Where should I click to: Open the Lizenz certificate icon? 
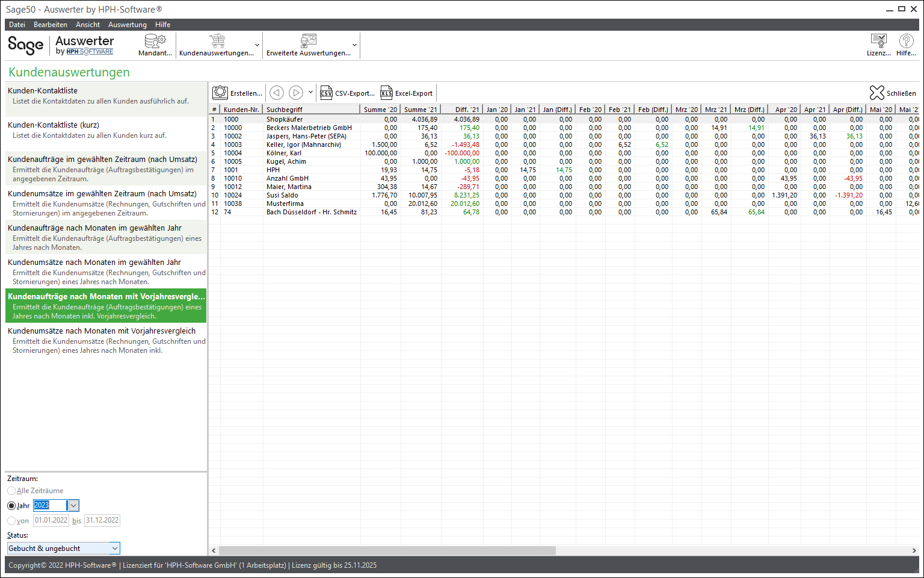879,41
